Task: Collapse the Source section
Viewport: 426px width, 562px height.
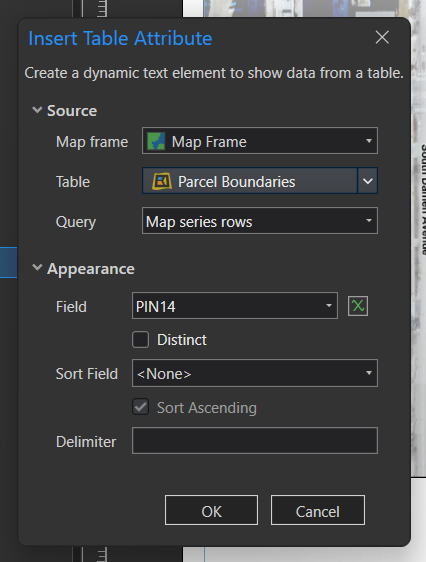Action: 37,110
